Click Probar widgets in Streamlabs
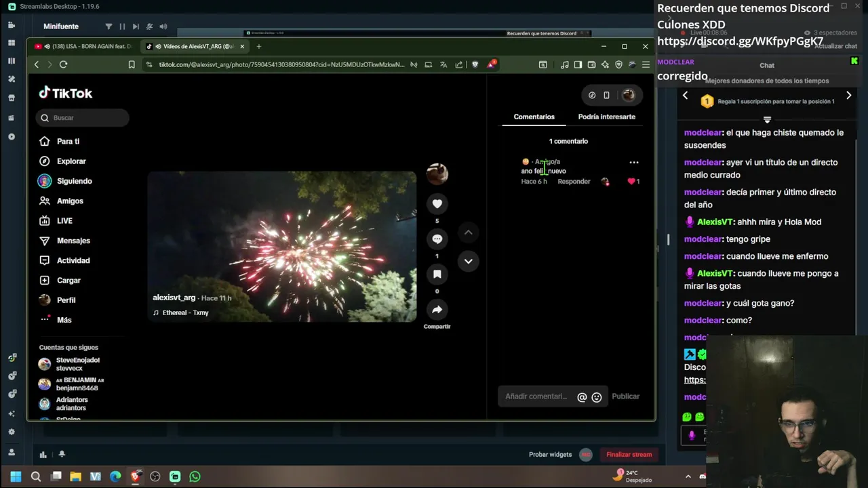The image size is (868, 488). [x=550, y=455]
